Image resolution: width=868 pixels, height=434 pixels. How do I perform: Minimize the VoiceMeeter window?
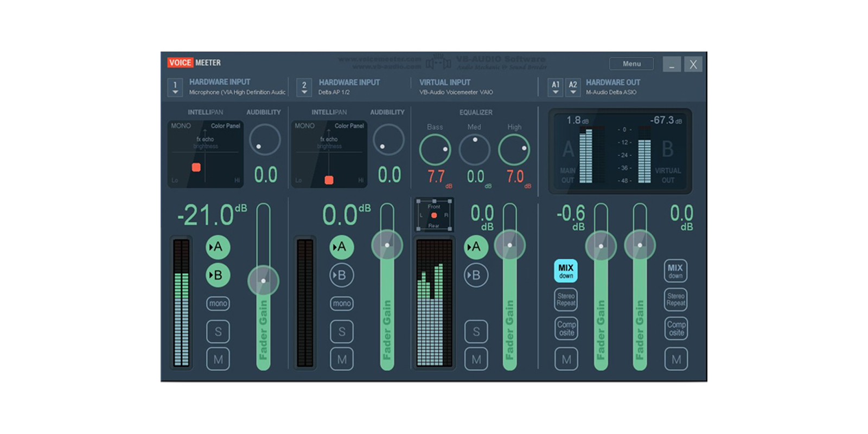[672, 64]
